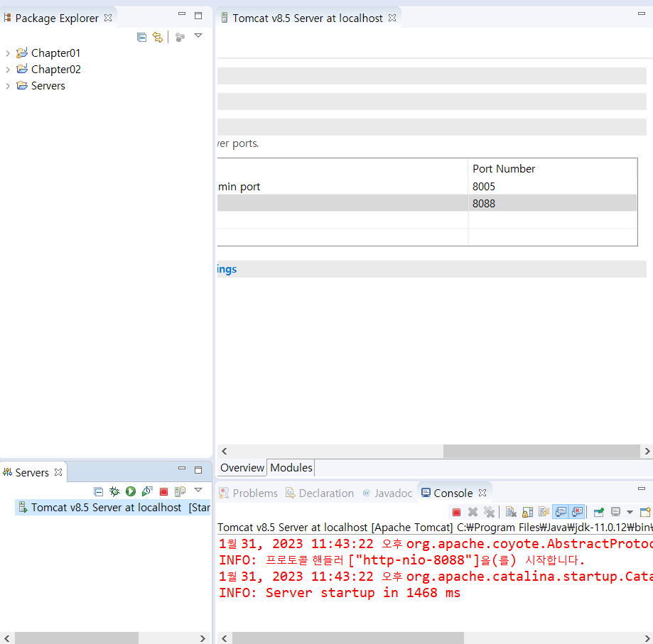Toggle show console on standard error
The image size is (653, 644).
[x=577, y=512]
